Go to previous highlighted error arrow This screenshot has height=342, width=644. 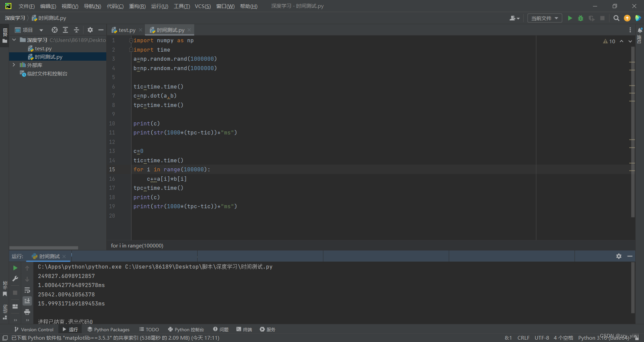(622, 41)
